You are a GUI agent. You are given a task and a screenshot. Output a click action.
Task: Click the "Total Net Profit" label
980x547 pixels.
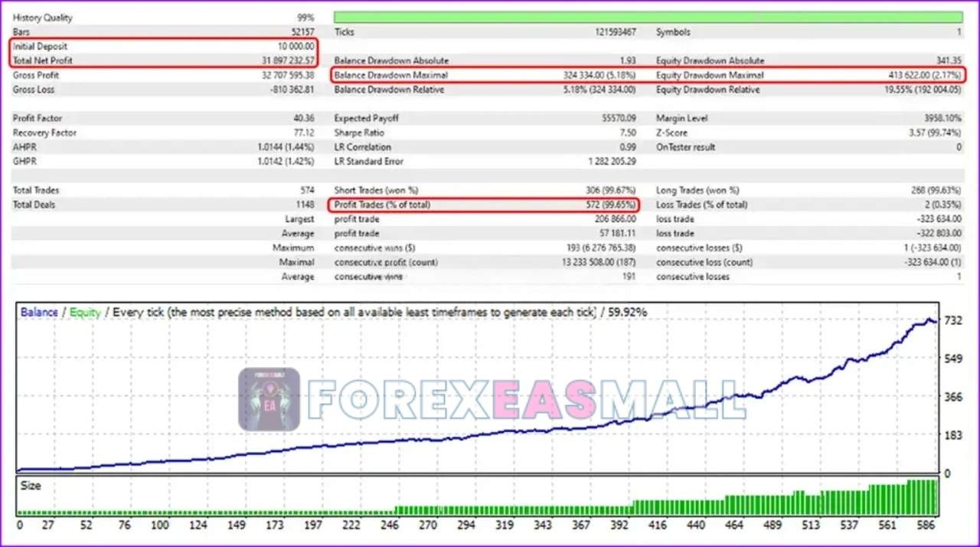(43, 61)
